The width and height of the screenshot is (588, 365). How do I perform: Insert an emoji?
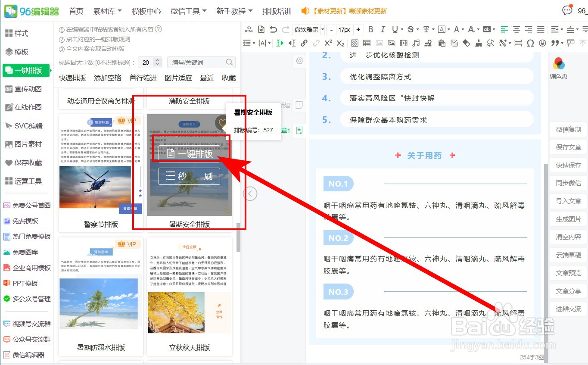point(543,43)
